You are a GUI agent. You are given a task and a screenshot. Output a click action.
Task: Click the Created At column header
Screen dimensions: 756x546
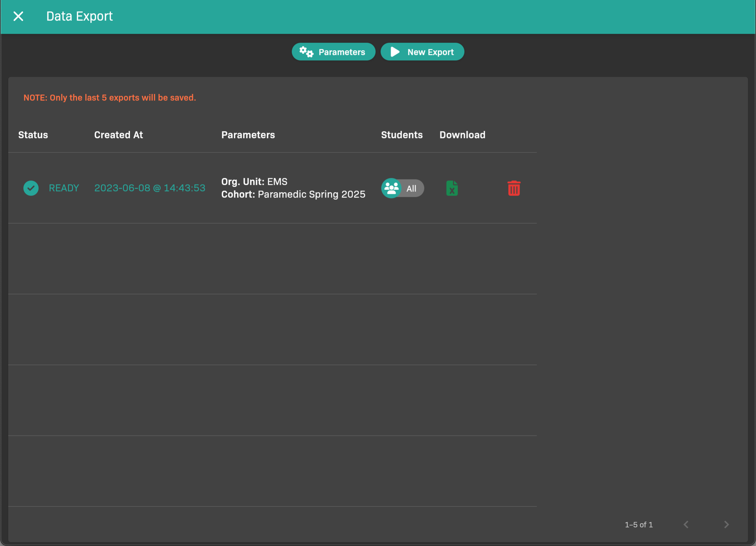(x=118, y=135)
